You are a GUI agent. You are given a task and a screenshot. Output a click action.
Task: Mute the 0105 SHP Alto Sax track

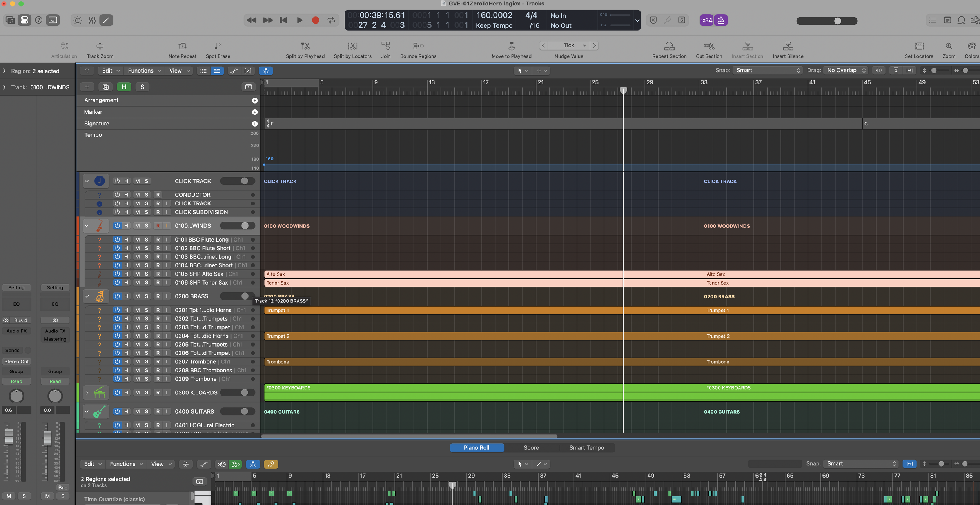click(x=137, y=274)
